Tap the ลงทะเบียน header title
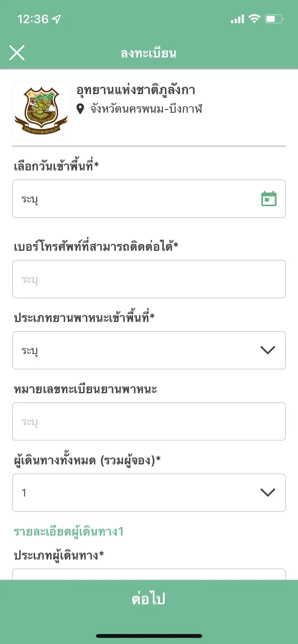 pos(149,53)
